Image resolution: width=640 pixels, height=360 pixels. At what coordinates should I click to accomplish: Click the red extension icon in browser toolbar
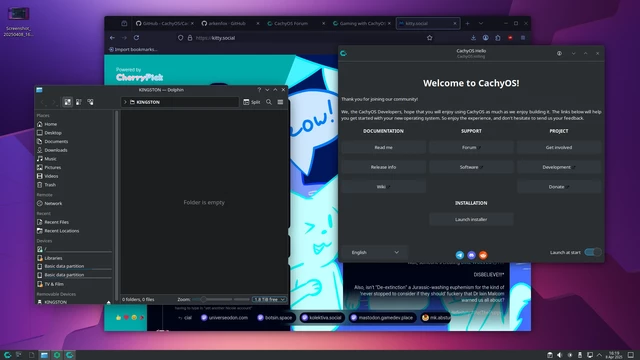[510, 38]
